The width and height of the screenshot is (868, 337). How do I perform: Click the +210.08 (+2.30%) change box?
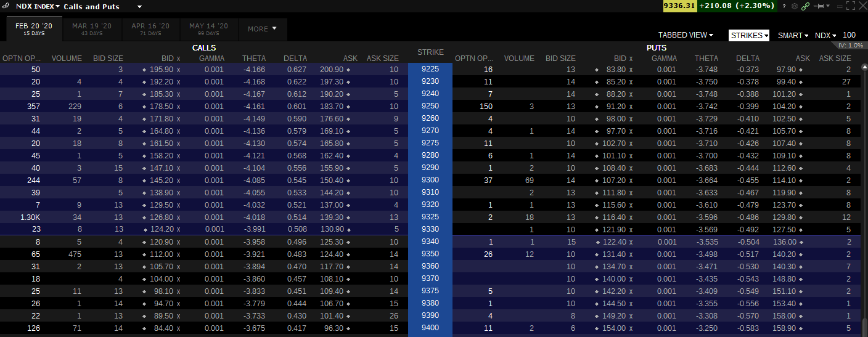(737, 6)
